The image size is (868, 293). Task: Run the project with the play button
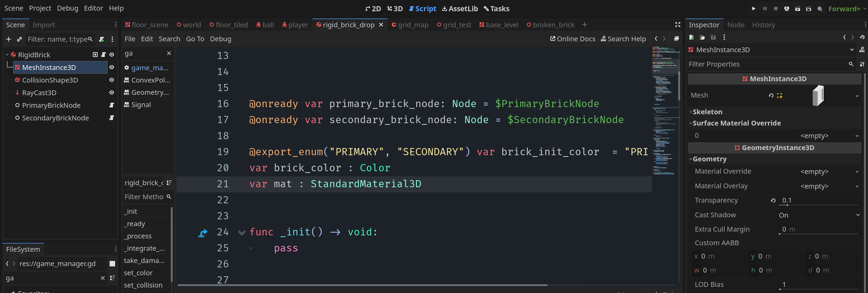[x=754, y=9]
